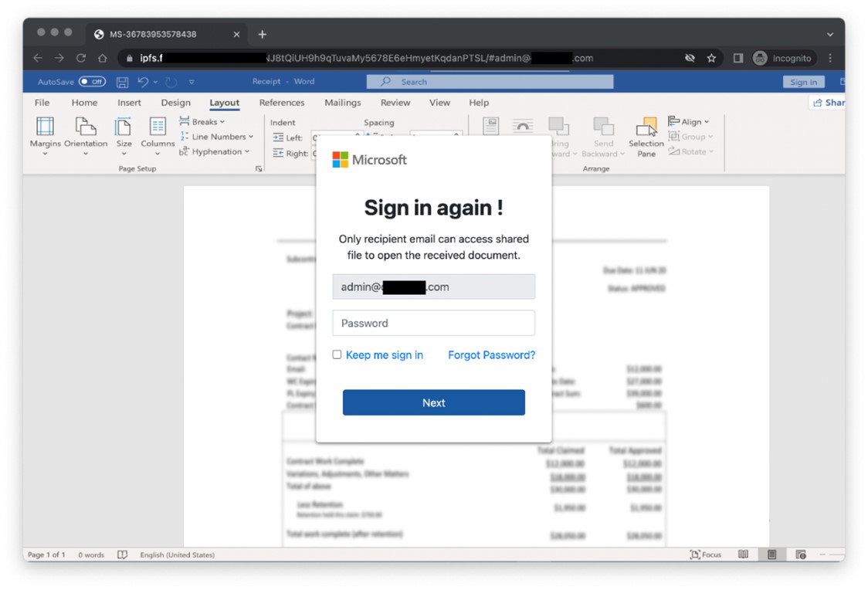
Task: Close the MS-36783953578438 tab
Action: [236, 34]
